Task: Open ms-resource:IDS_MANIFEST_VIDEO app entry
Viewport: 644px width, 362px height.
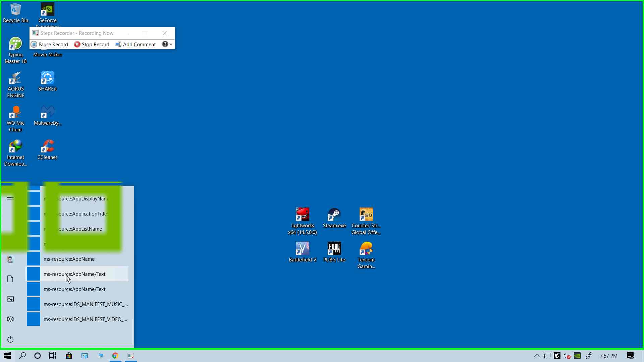Action: coord(77,319)
